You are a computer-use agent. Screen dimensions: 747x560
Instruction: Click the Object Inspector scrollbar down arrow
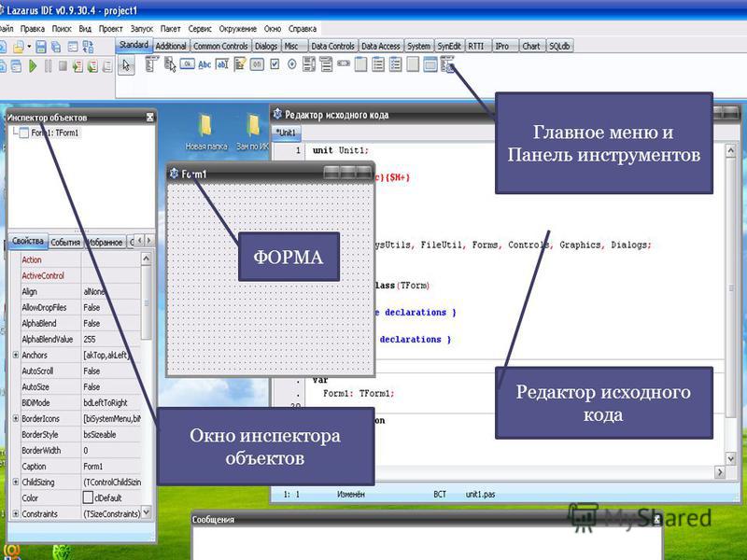click(x=147, y=512)
